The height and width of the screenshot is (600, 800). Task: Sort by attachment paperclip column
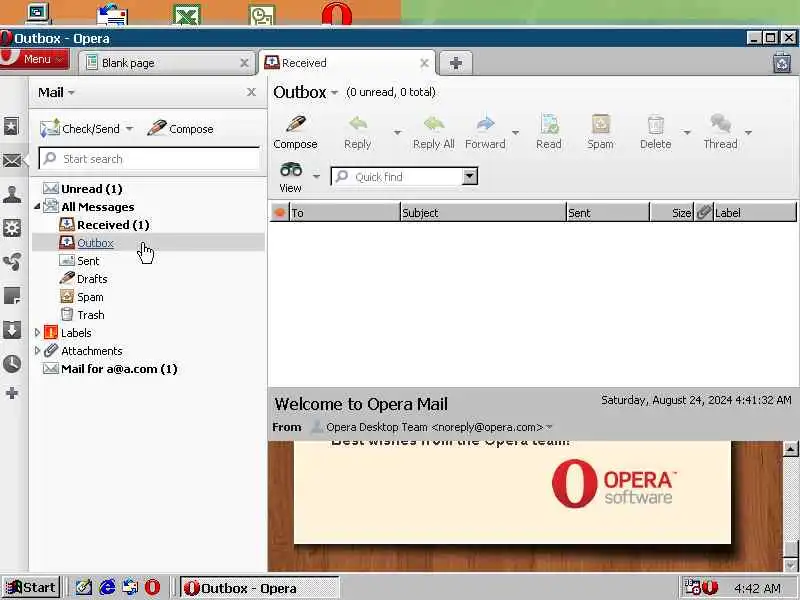coord(704,213)
